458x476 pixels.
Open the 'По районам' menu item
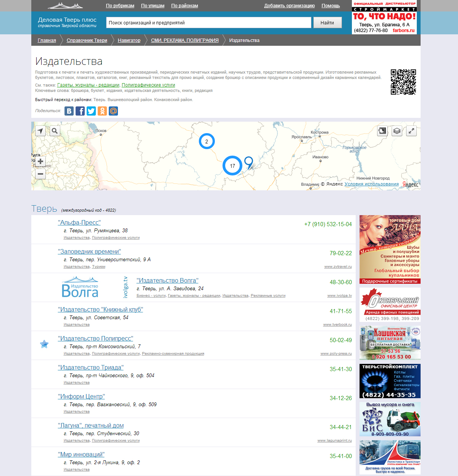pos(185,6)
